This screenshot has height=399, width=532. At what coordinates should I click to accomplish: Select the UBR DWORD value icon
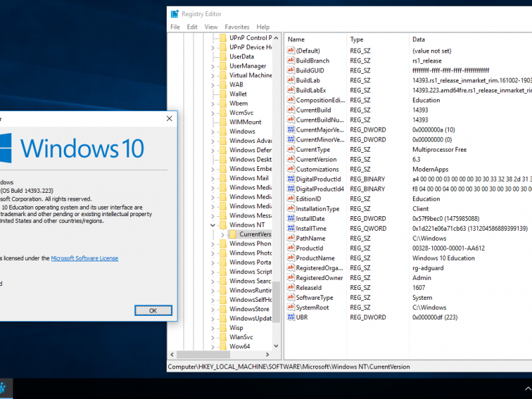tap(291, 317)
